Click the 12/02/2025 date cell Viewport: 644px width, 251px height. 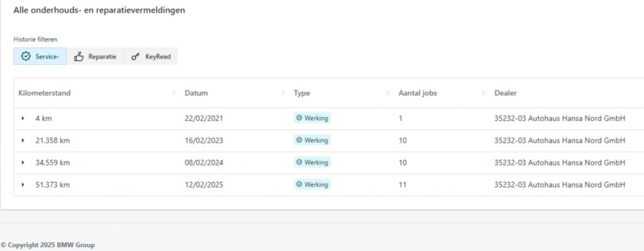point(204,185)
